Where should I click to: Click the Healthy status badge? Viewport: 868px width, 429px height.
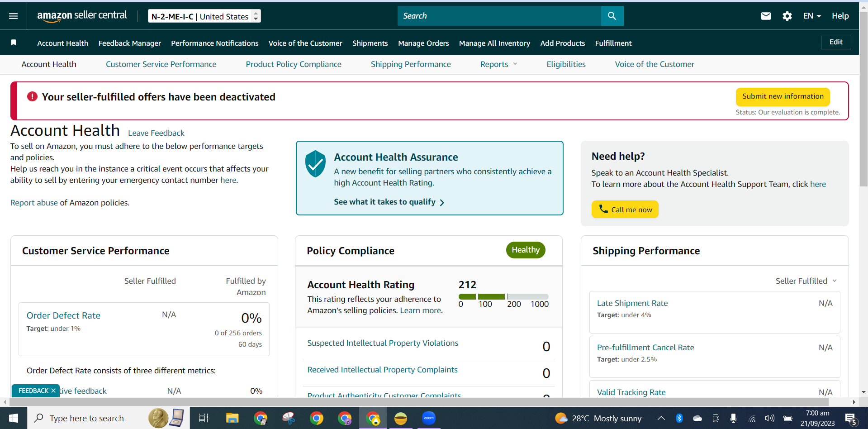coord(526,250)
